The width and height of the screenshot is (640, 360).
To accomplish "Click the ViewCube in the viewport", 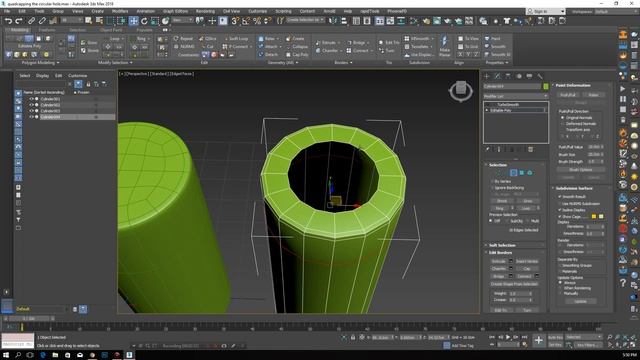I will [x=461, y=90].
